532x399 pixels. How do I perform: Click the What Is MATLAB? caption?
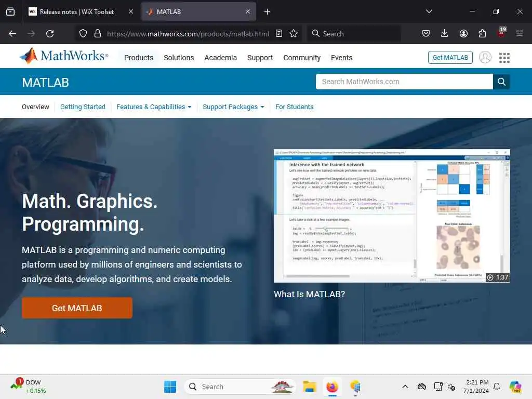point(310,294)
